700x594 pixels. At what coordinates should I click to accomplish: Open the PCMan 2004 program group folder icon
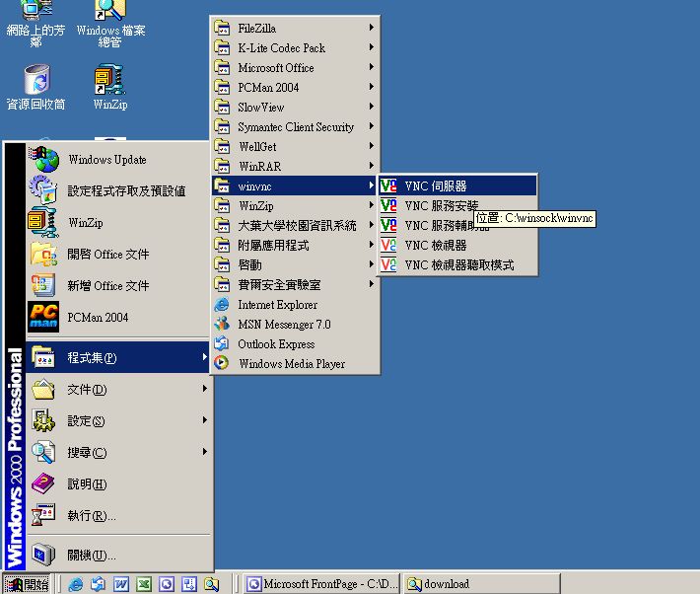pyautogui.click(x=222, y=87)
